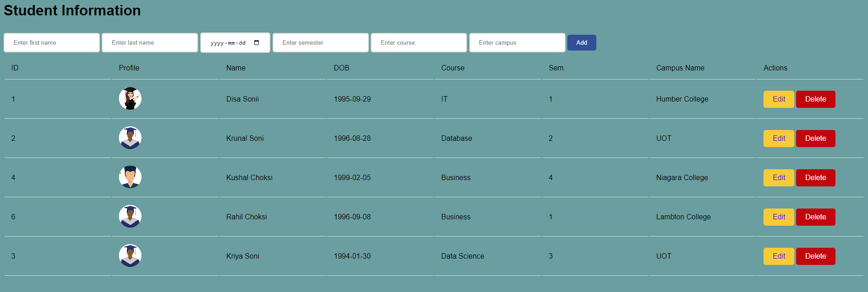
Task: Click the date of birth input
Action: [228, 43]
